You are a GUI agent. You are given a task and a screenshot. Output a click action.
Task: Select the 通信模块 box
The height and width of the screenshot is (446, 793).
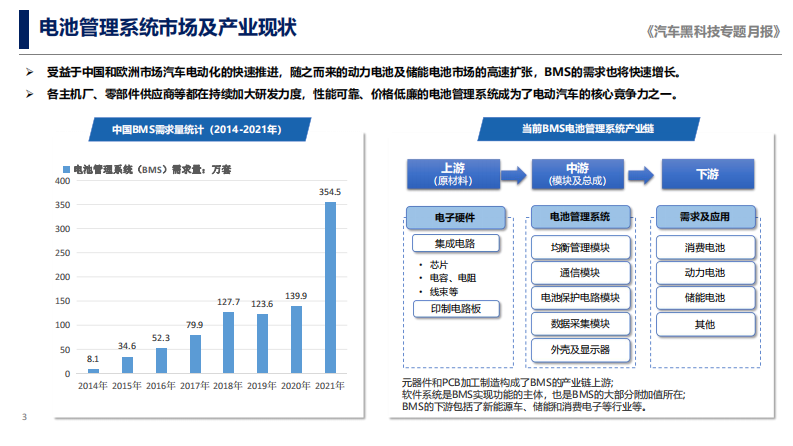point(581,273)
